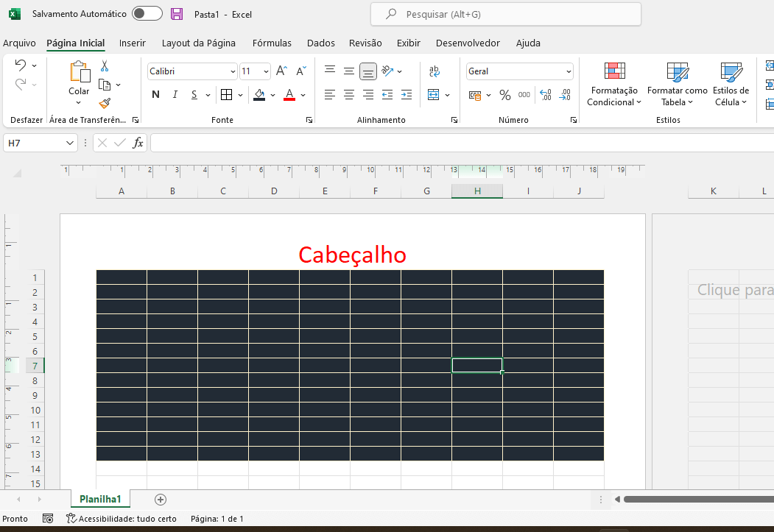Decrease font size with smaller A icon

301,71
